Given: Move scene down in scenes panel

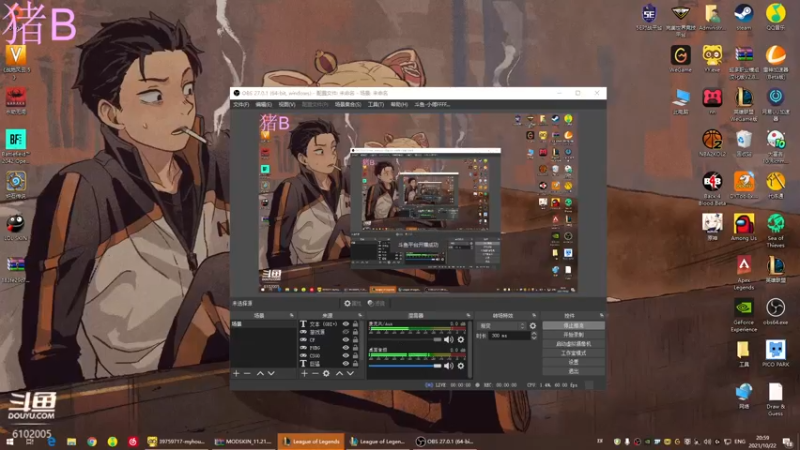Looking at the screenshot, I should pos(271,373).
